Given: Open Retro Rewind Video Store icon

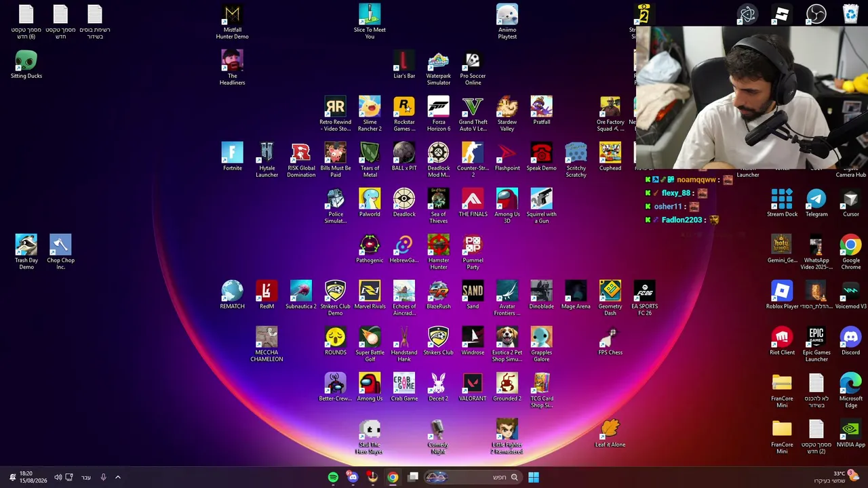Looking at the screenshot, I should click(x=335, y=114).
